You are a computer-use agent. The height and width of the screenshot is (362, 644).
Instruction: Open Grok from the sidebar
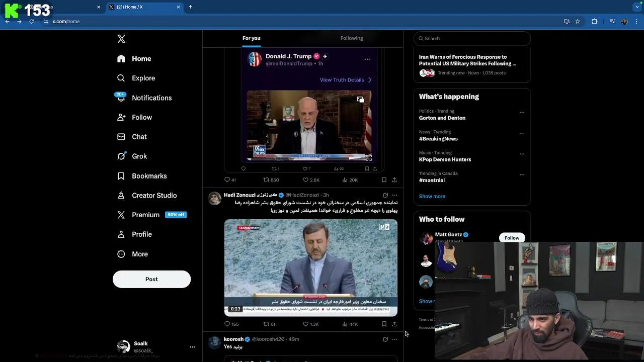[132, 156]
